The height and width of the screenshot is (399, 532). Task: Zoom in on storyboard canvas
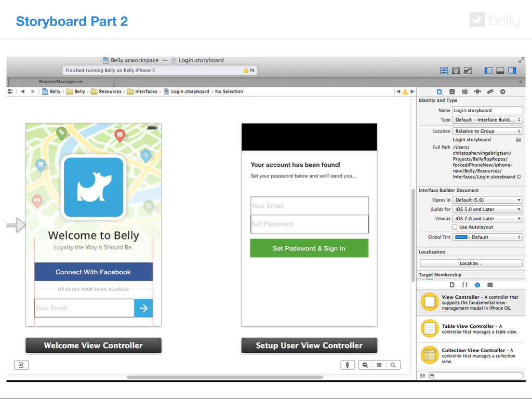click(393, 365)
